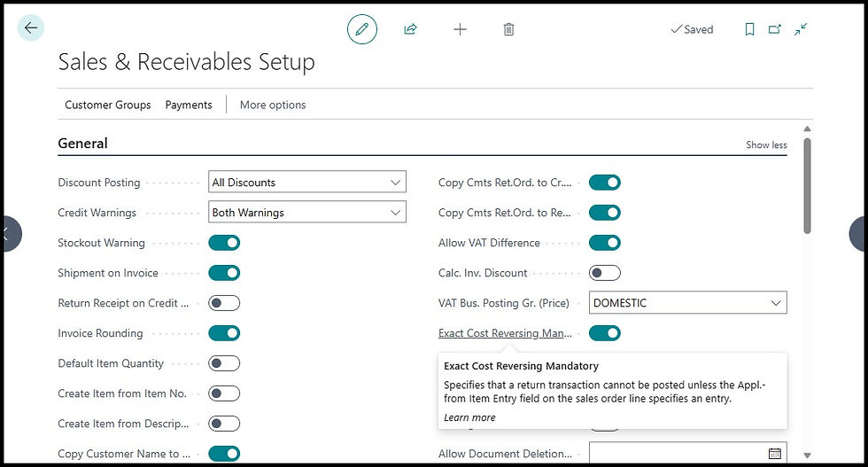This screenshot has width=868, height=467.
Task: Click the bookmark icon
Action: tap(749, 29)
